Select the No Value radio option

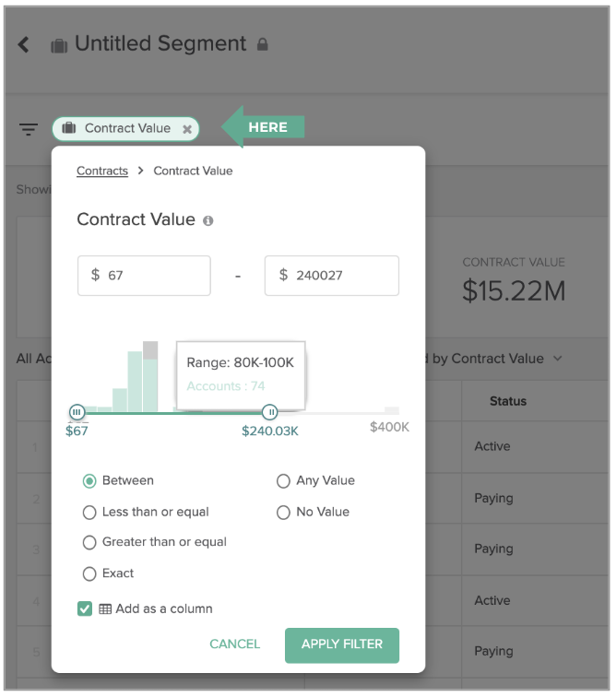283,513
